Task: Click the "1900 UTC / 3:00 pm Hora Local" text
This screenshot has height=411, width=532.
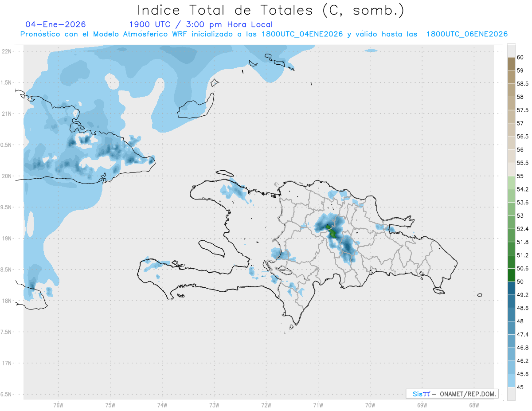Action: (x=200, y=25)
